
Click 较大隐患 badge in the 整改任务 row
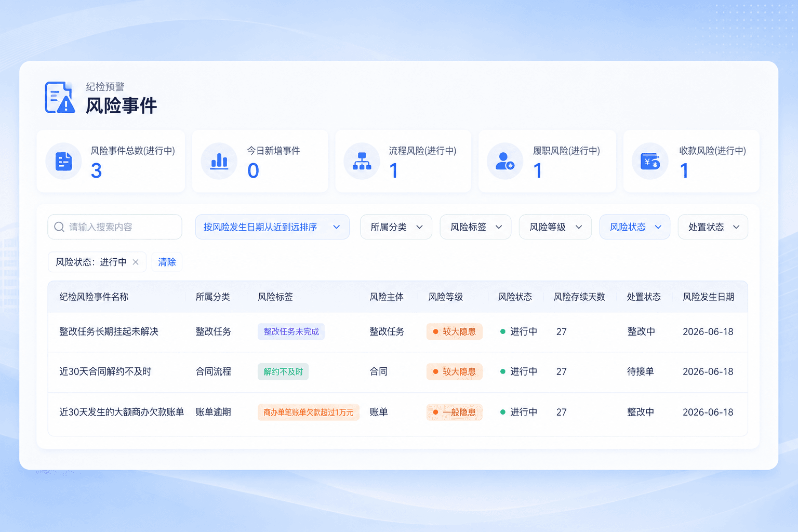tap(455, 331)
